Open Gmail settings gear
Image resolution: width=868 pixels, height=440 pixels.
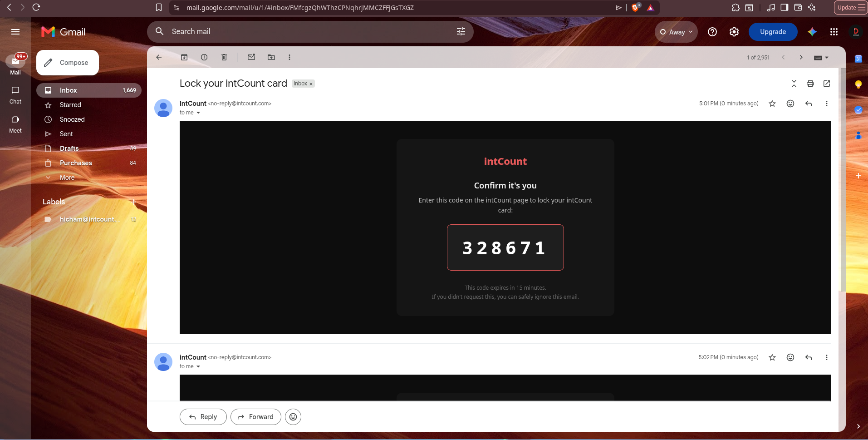(734, 32)
